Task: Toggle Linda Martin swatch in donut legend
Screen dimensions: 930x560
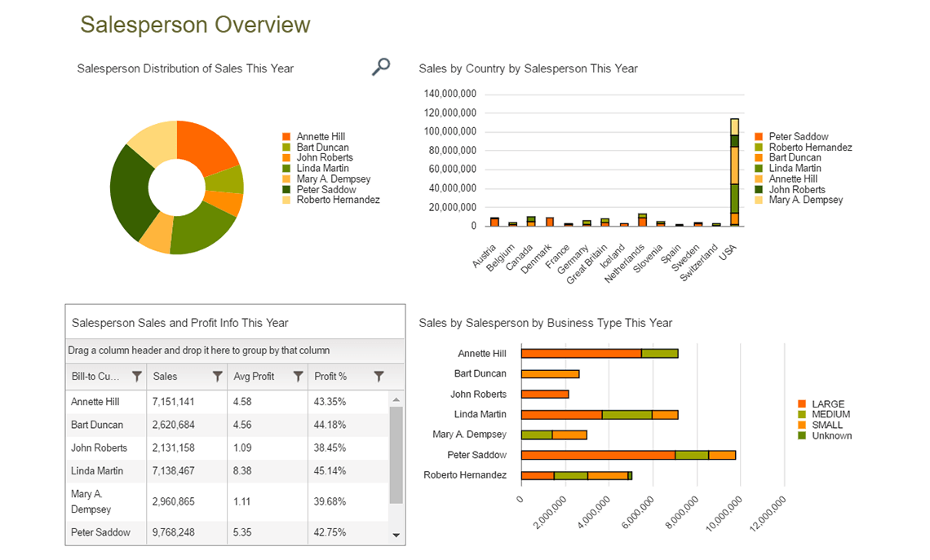Action: coord(286,168)
